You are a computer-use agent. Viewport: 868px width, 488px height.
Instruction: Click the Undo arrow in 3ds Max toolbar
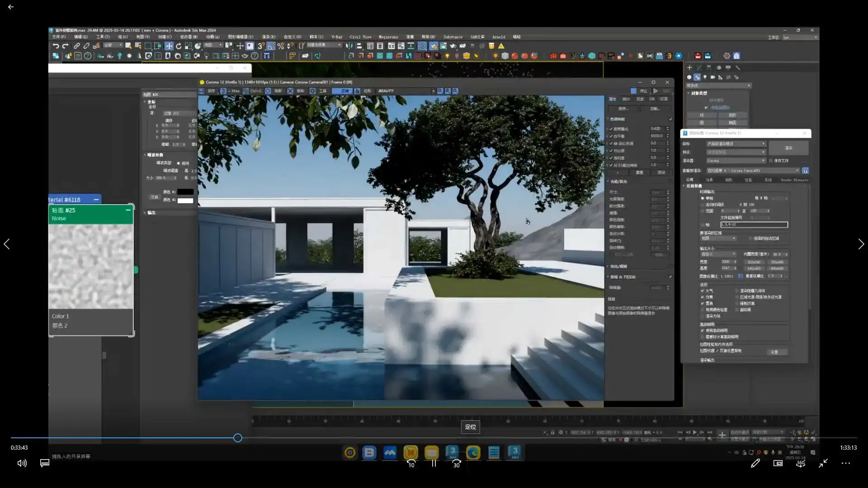click(56, 46)
